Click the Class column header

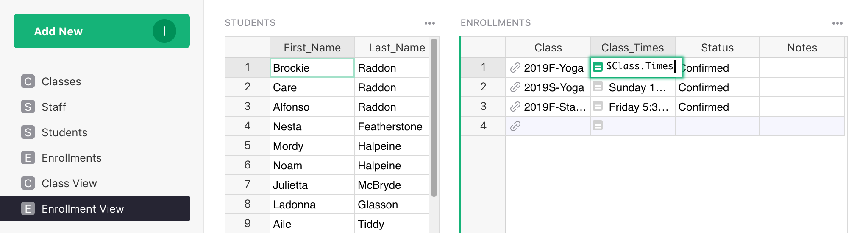click(548, 48)
